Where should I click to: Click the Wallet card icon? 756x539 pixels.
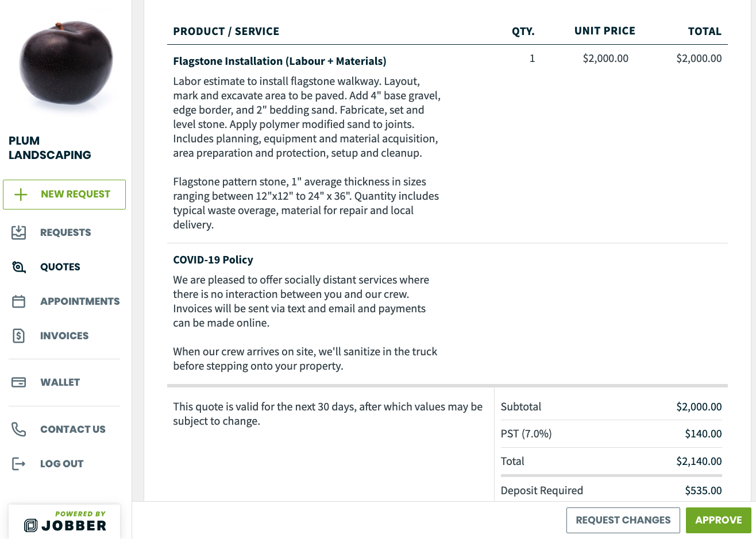[19, 382]
